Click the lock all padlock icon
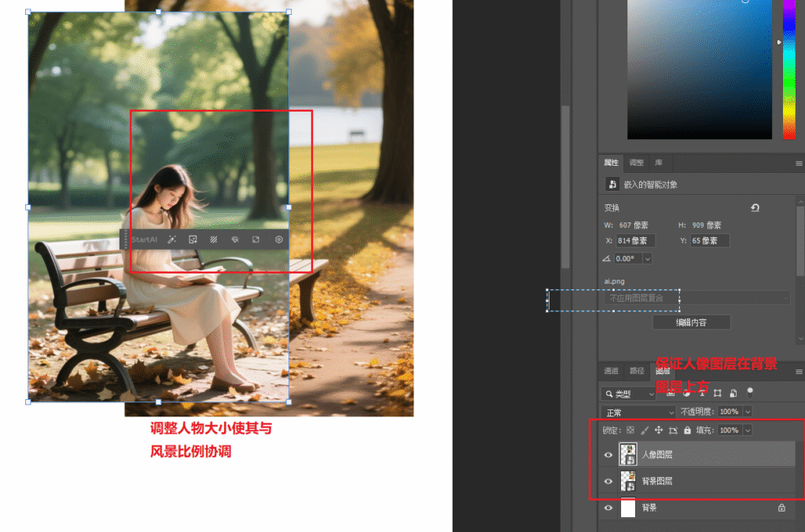Image resolution: width=805 pixels, height=532 pixels. coord(687,431)
